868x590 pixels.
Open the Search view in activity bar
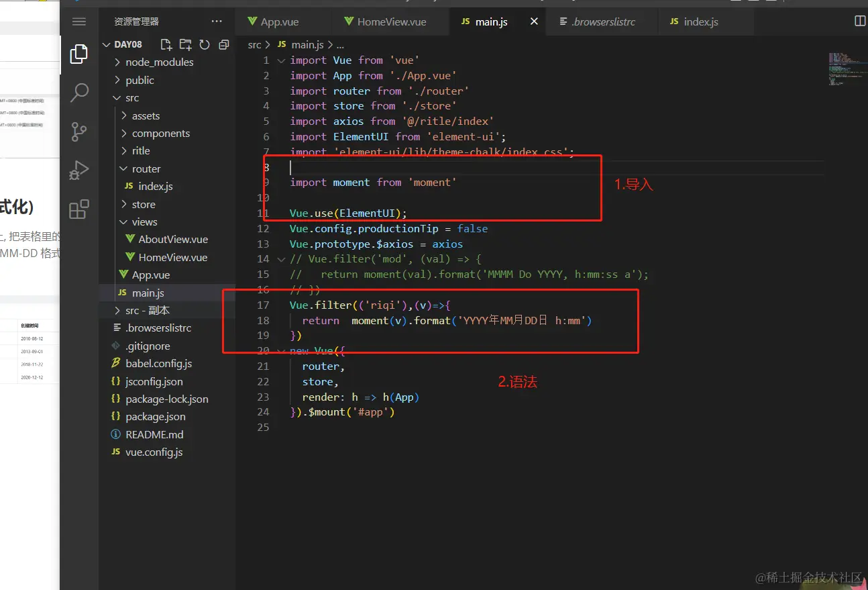(79, 92)
